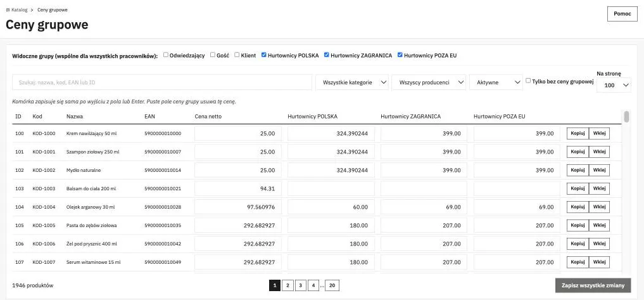Go to page 4
The height and width of the screenshot is (300, 644).
tap(313, 285)
